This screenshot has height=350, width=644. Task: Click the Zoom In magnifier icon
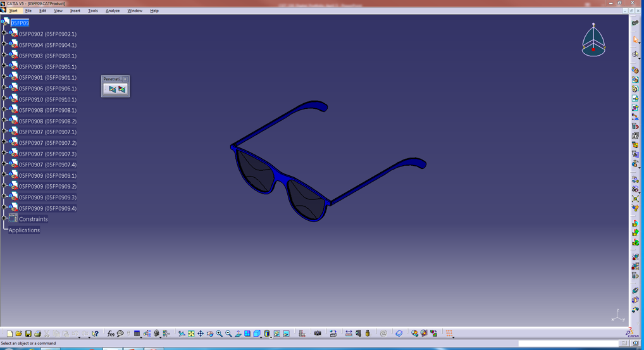pos(219,334)
